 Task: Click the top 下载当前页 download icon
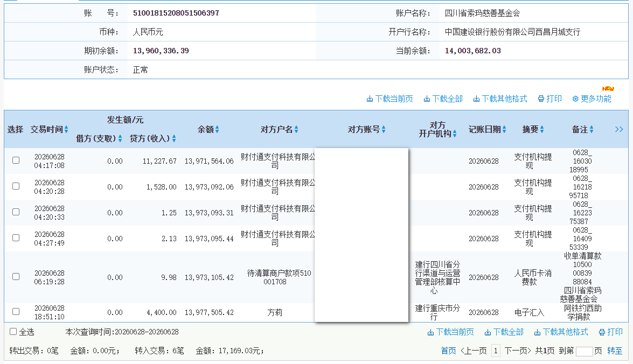pos(370,99)
